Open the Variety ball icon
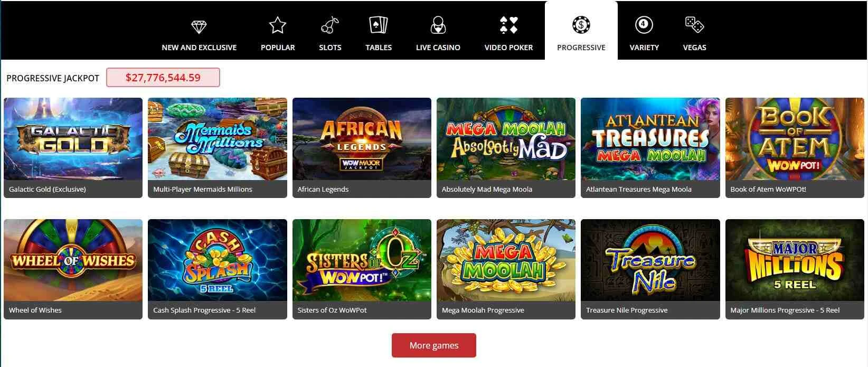This screenshot has width=868, height=367. click(x=644, y=25)
